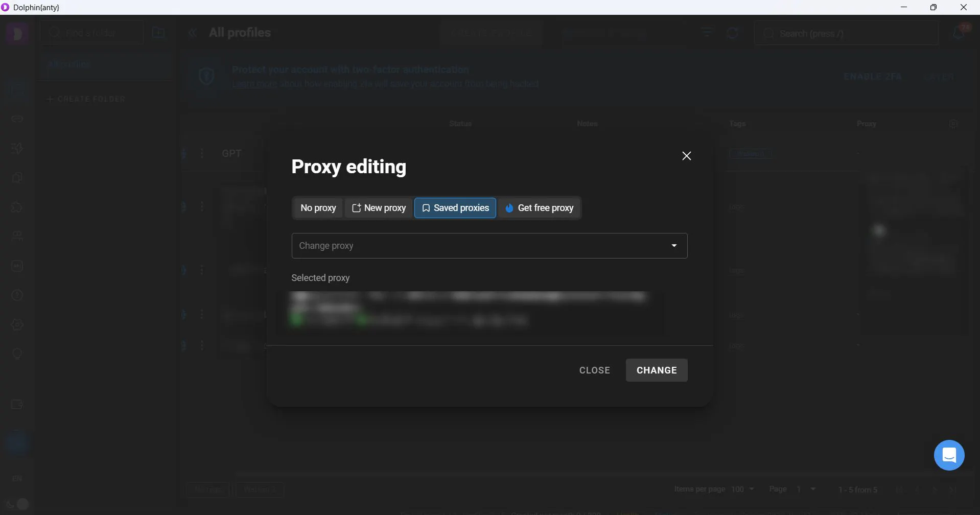Restore down the Dolphin{anty} window
The width and height of the screenshot is (980, 515).
click(934, 7)
